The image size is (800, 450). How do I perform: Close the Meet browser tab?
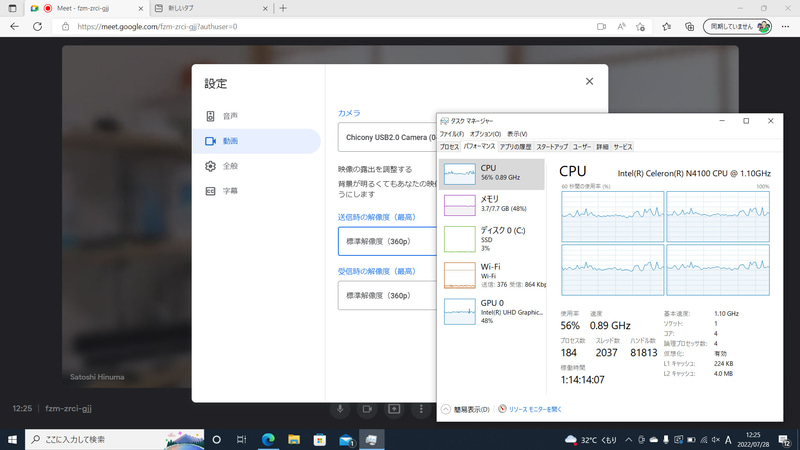point(141,8)
